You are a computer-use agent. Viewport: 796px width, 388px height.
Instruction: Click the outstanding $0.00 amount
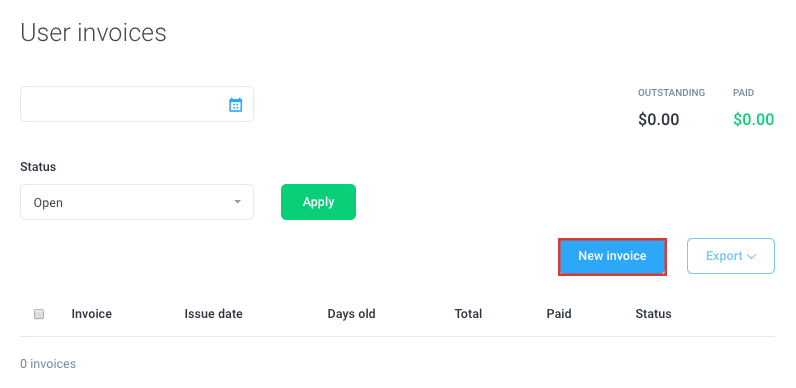658,120
